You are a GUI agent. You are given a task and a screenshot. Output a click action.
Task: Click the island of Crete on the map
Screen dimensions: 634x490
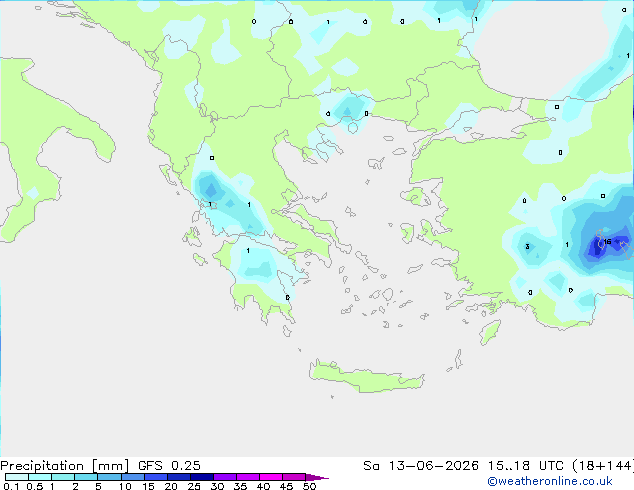click(x=366, y=378)
